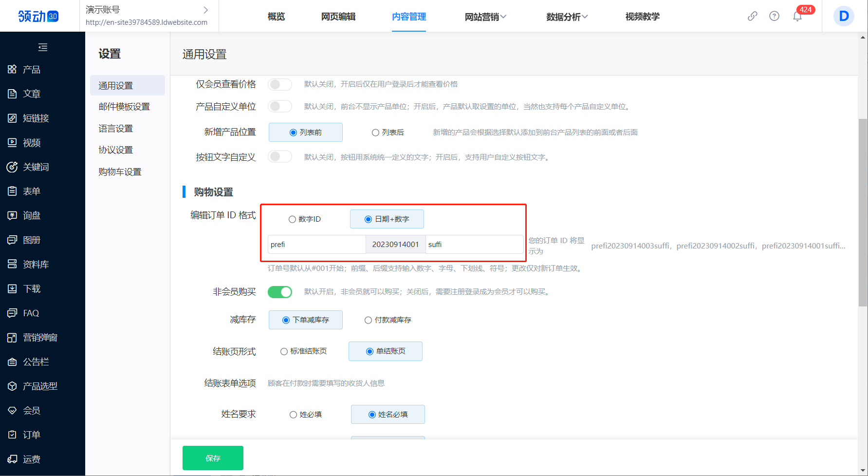Enable the 仅会员查看价格 switch
The height and width of the screenshot is (476, 868).
[280, 84]
